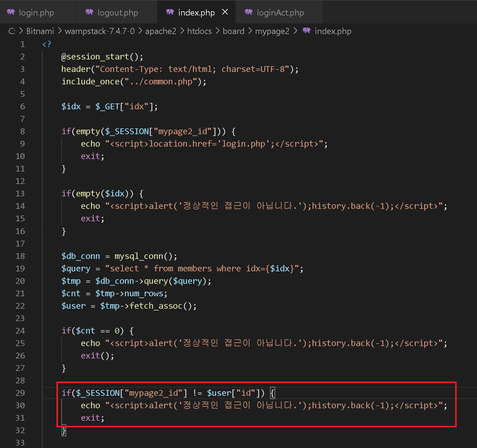Click the alert echo on line 30
Screen dimensions: 477x448
(264, 406)
